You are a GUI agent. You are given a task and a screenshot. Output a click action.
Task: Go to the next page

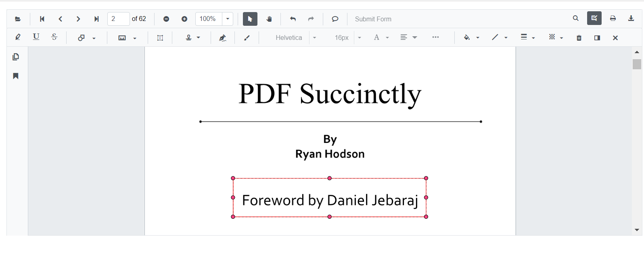click(x=78, y=19)
